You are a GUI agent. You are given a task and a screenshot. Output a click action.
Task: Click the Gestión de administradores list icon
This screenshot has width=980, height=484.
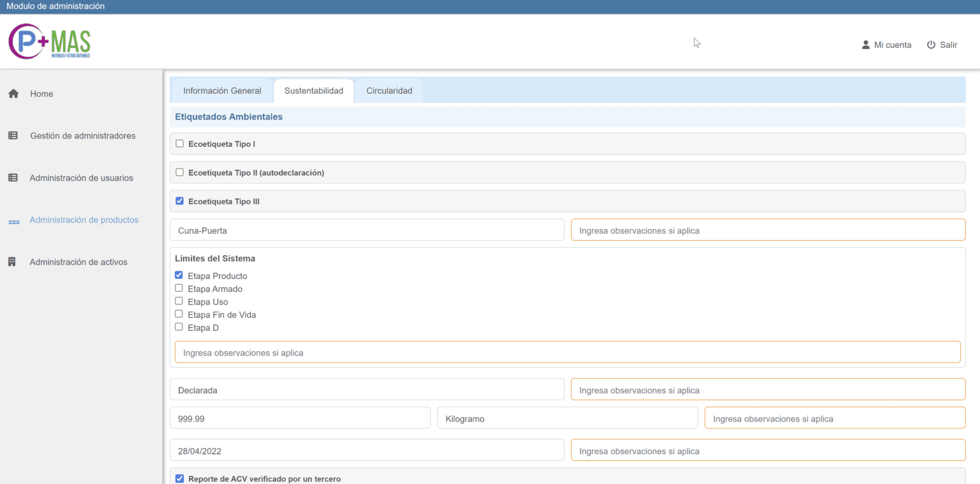pyautogui.click(x=13, y=136)
